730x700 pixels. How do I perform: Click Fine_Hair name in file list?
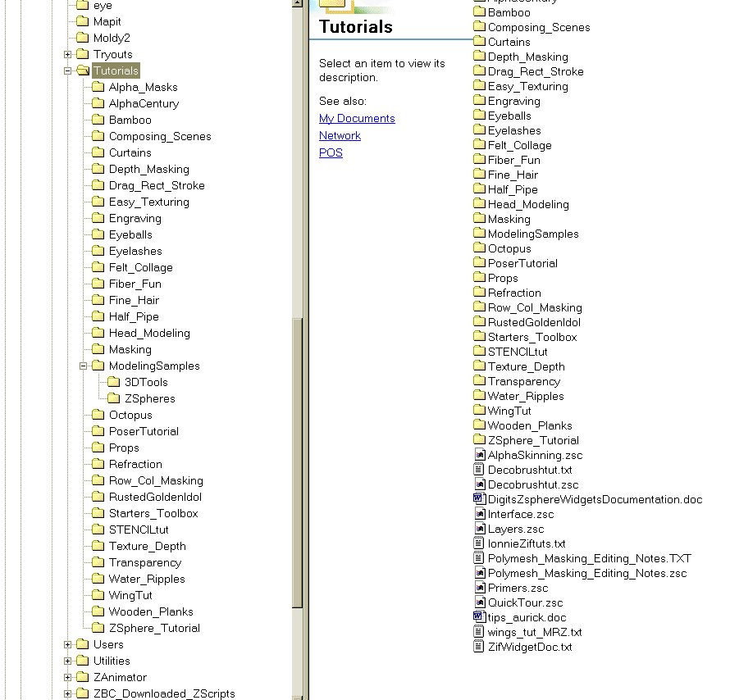coord(513,175)
